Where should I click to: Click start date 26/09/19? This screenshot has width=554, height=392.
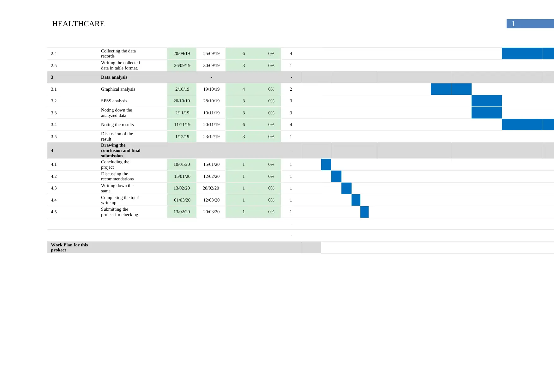tap(182, 65)
